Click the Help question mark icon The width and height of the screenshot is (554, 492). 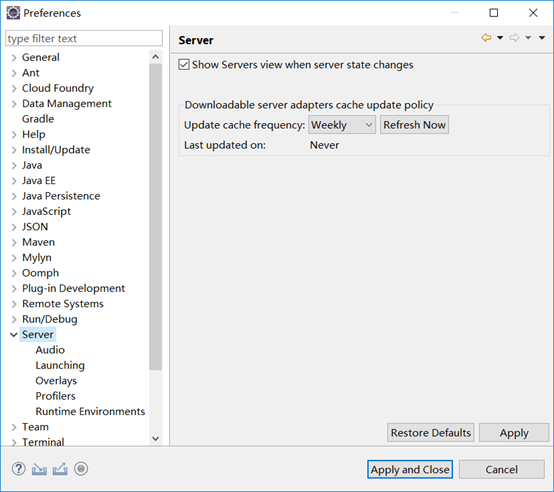pyautogui.click(x=18, y=469)
